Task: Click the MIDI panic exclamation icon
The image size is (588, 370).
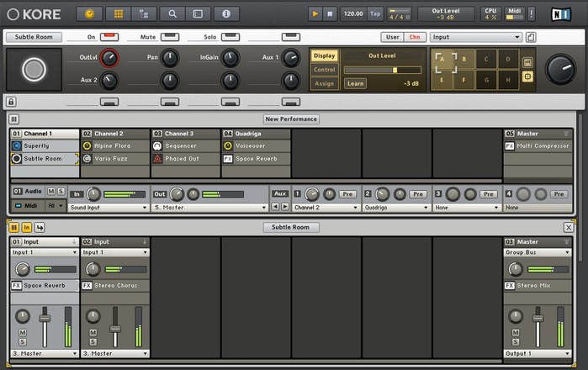Action: [x=532, y=13]
